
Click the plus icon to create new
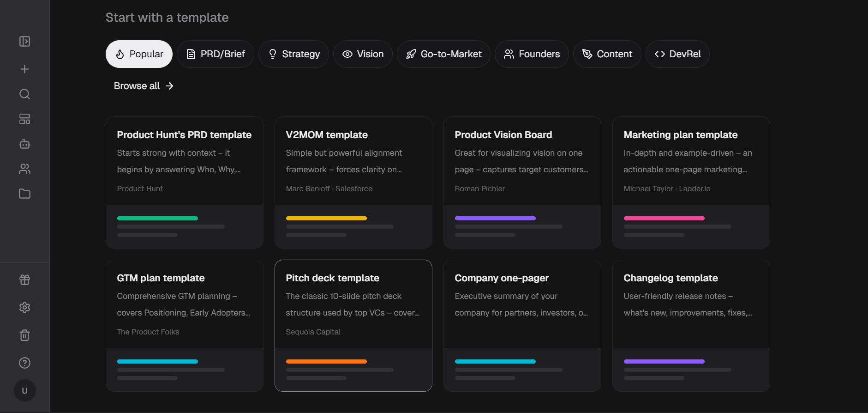[x=25, y=69]
